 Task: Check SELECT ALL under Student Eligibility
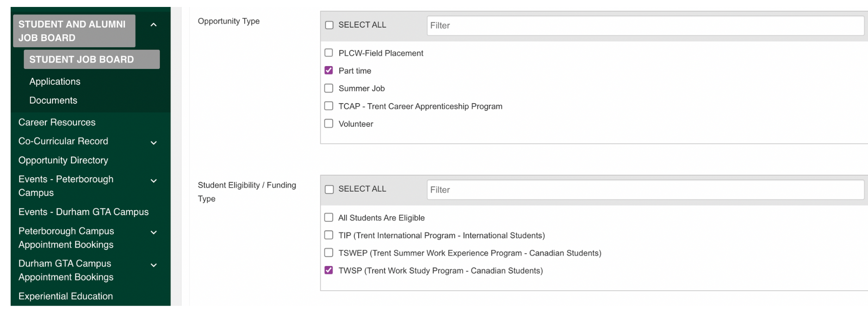(x=329, y=189)
